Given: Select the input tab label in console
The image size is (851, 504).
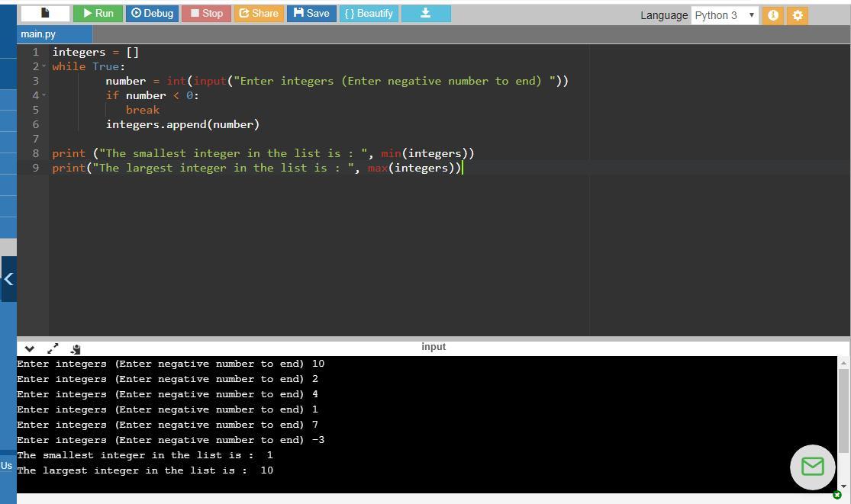Looking at the screenshot, I should (433, 347).
